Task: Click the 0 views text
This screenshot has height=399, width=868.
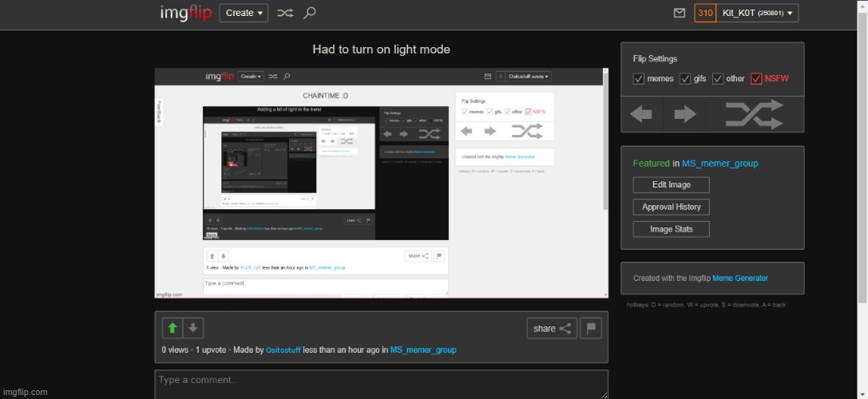Action: [x=175, y=350]
